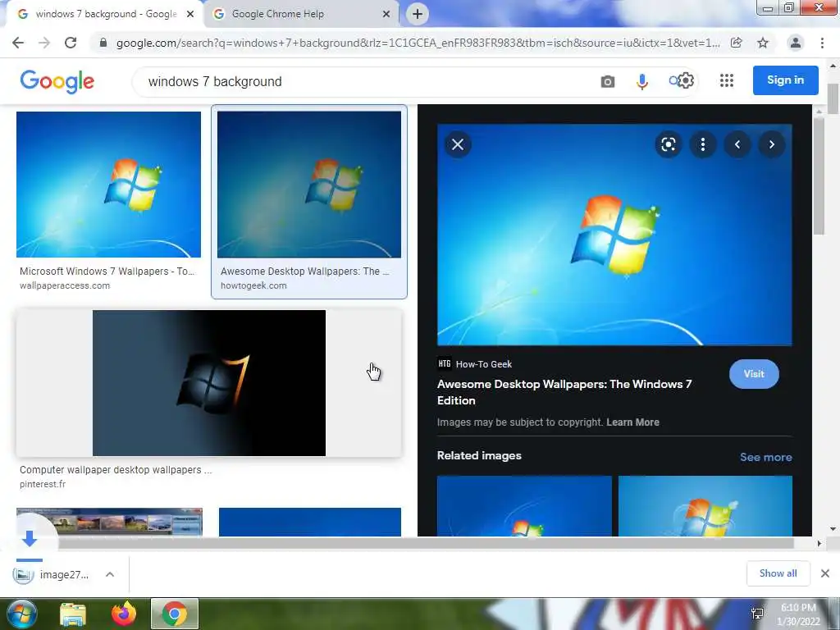Reload the current page
840x630 pixels.
(71, 43)
